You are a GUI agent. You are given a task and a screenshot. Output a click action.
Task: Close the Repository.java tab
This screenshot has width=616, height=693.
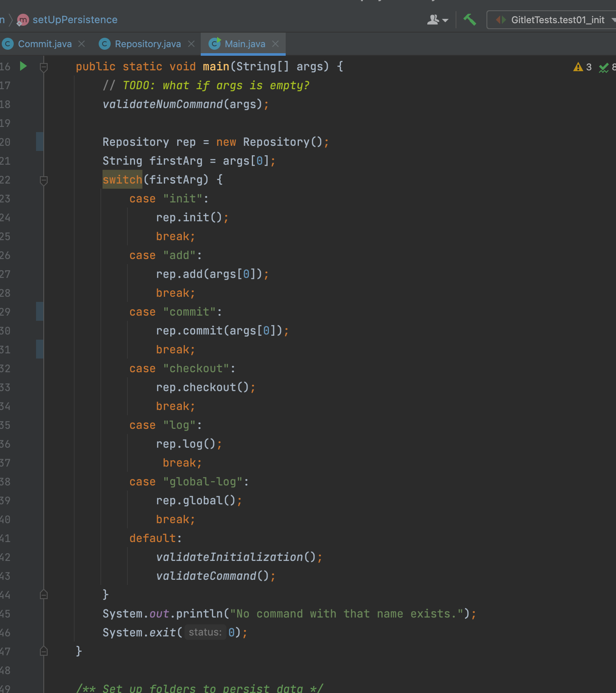[x=191, y=44]
